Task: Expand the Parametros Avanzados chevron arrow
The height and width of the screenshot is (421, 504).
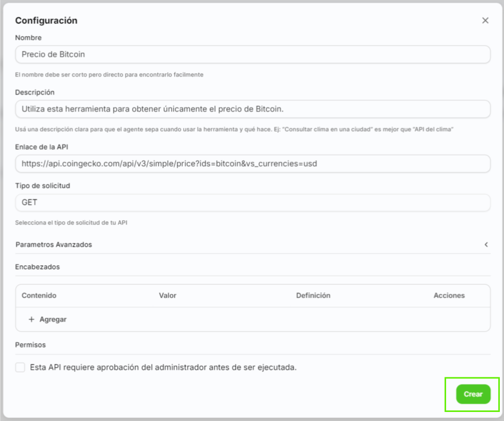Action: tap(485, 245)
